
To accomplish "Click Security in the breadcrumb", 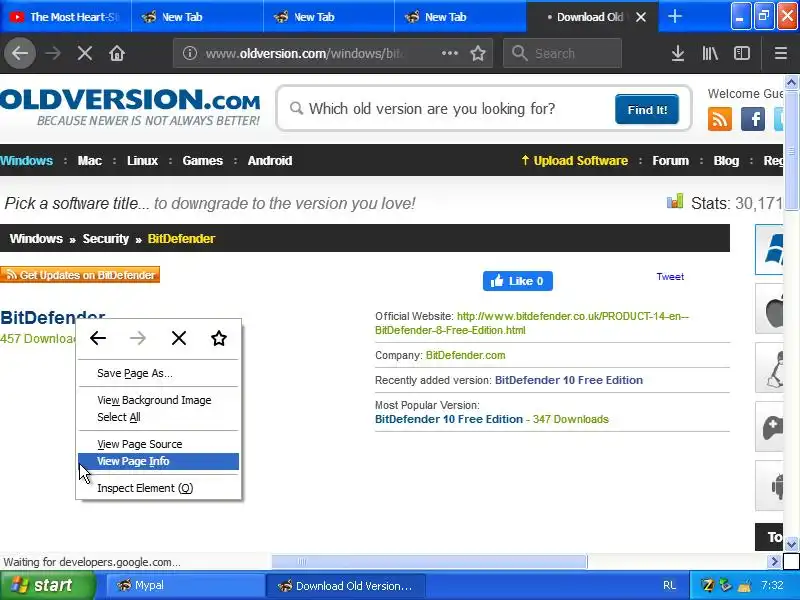I will pyautogui.click(x=106, y=239).
